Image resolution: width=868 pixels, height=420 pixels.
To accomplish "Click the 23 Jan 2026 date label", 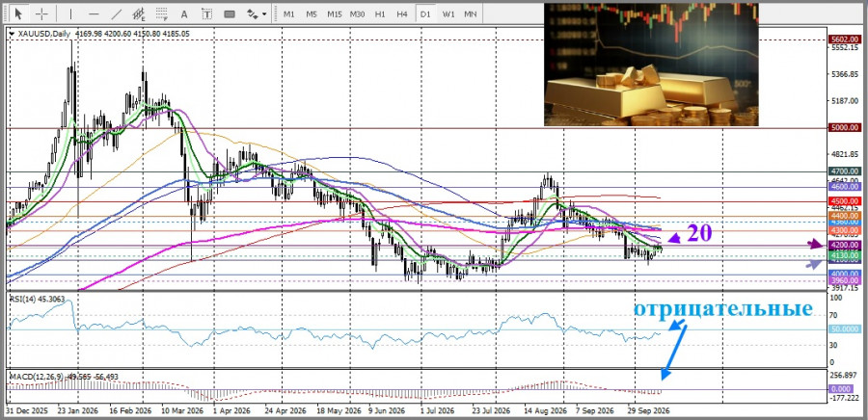I will (78, 411).
